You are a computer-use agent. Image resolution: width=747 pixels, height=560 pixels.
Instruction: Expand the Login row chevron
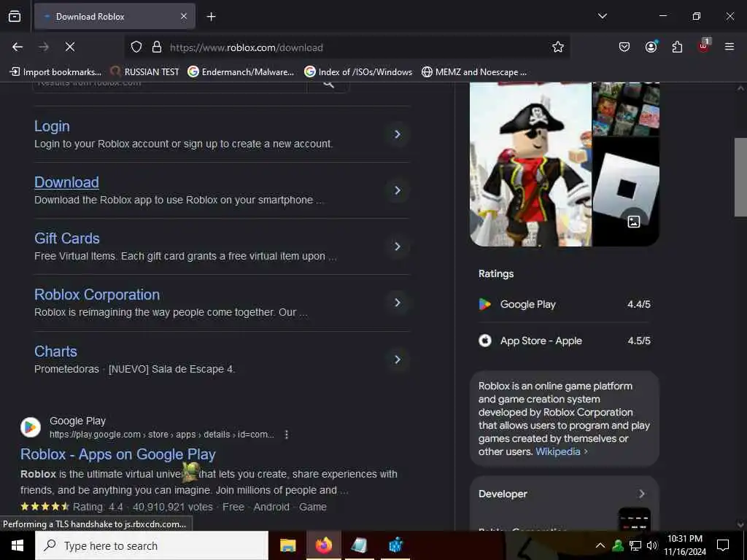[x=398, y=134]
